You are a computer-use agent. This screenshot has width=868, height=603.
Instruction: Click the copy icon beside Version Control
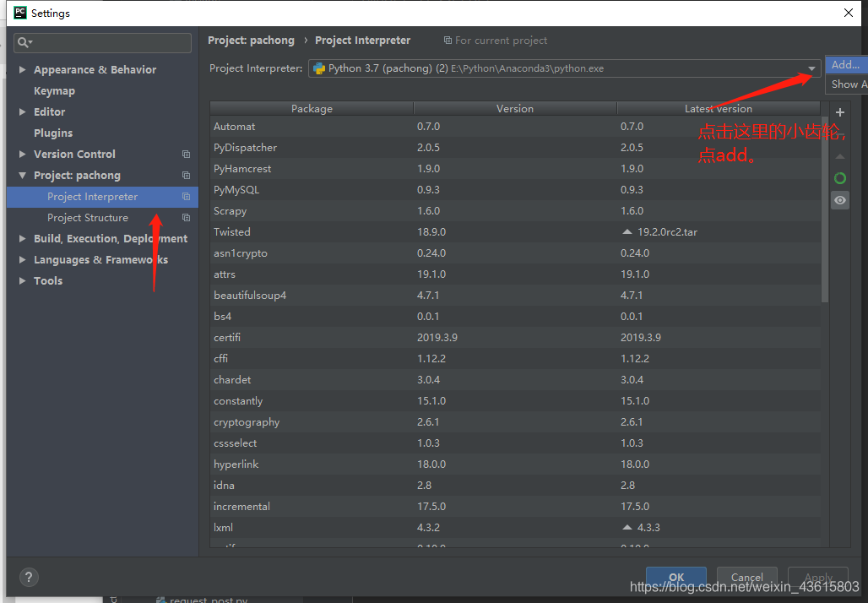[186, 155]
